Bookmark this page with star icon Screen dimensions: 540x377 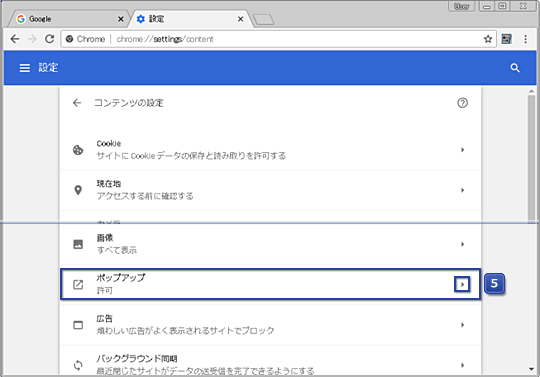(x=488, y=39)
